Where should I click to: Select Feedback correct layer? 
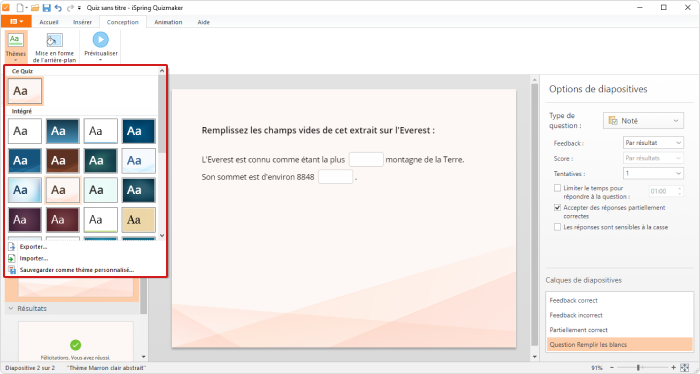pyautogui.click(x=620, y=300)
